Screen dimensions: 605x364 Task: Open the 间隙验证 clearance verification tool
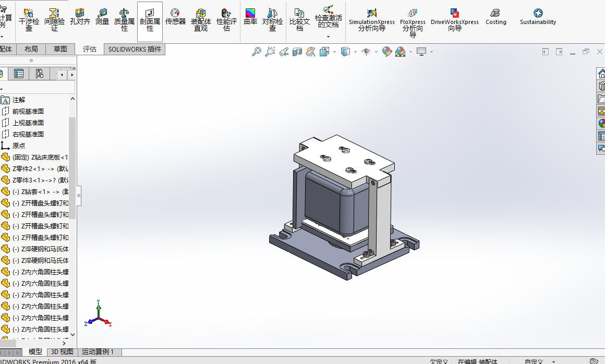(x=54, y=20)
